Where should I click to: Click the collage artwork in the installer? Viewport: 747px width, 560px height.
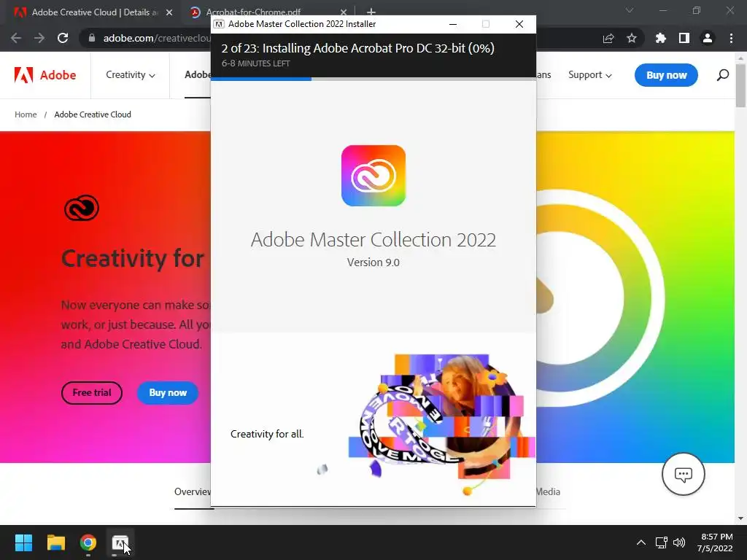coord(441,424)
